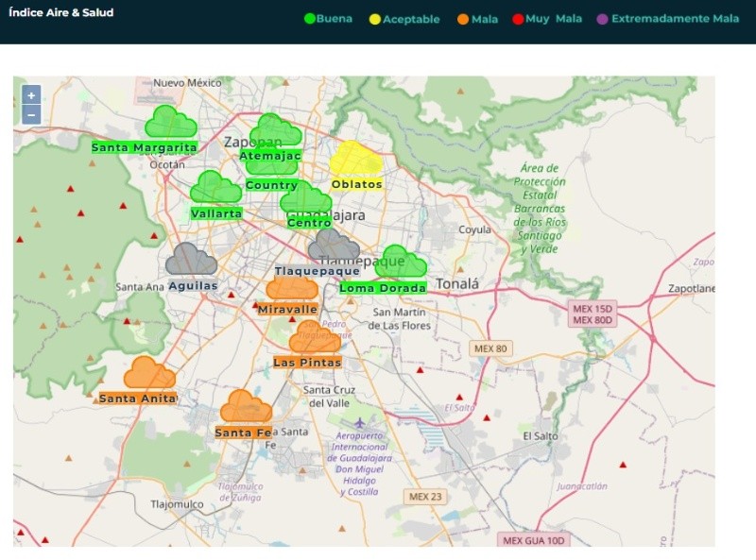Click the yellow Aceptable legend dot

tap(375, 19)
